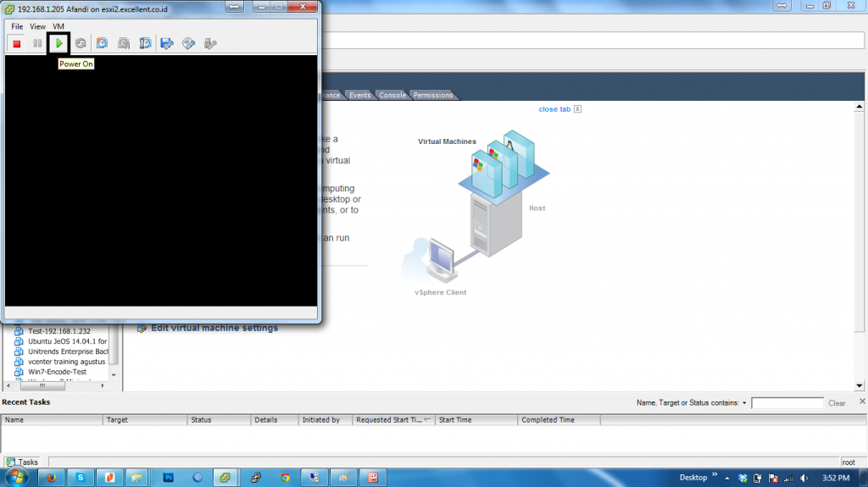The width and height of the screenshot is (868, 487).
Task: Click the Recent Tasks filter text field
Action: pos(787,403)
